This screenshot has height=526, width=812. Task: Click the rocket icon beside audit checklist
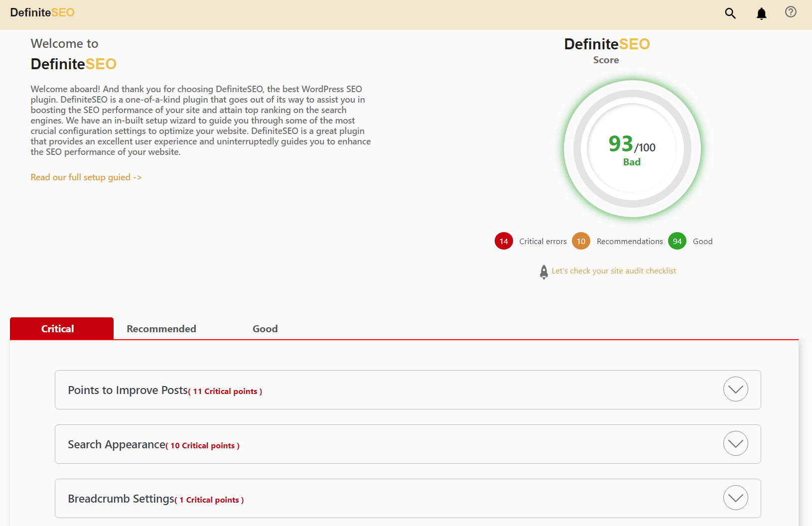[x=544, y=272]
